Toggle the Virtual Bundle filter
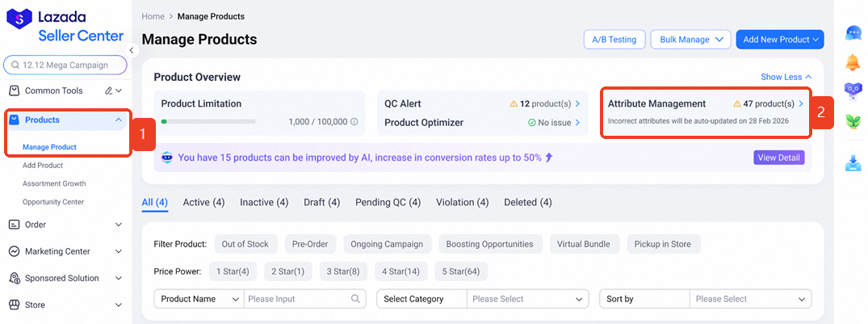868x324 pixels. 584,244
